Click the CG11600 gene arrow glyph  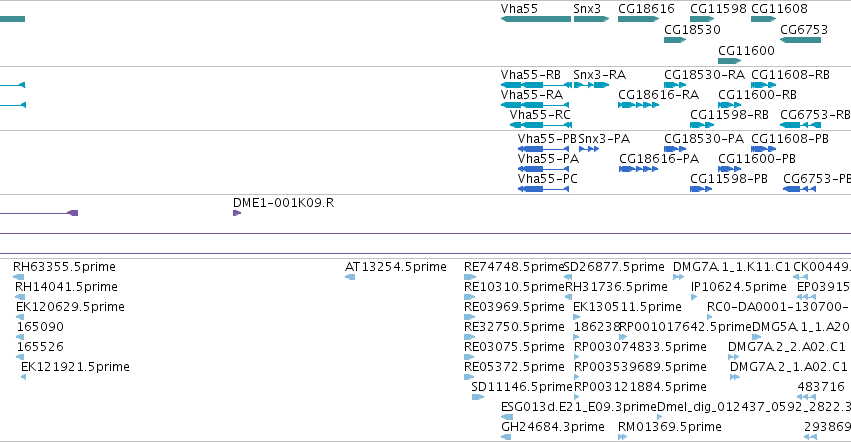click(x=729, y=61)
